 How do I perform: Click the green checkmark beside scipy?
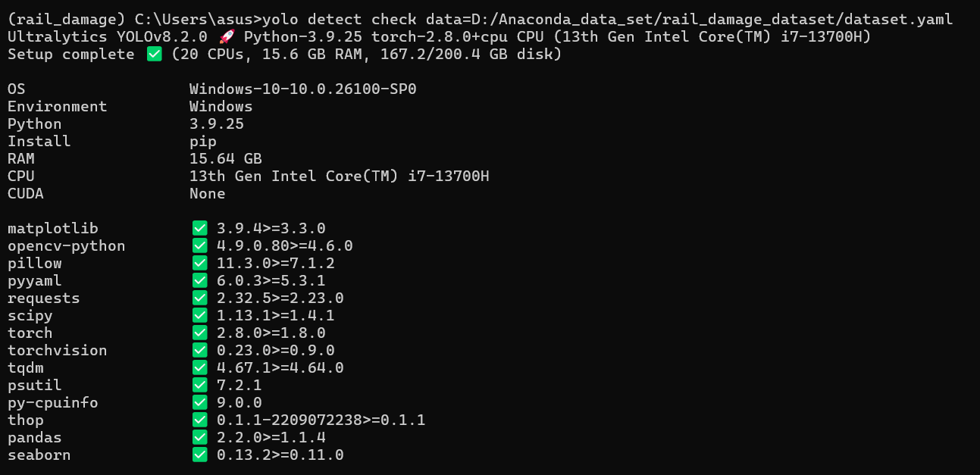tap(199, 315)
